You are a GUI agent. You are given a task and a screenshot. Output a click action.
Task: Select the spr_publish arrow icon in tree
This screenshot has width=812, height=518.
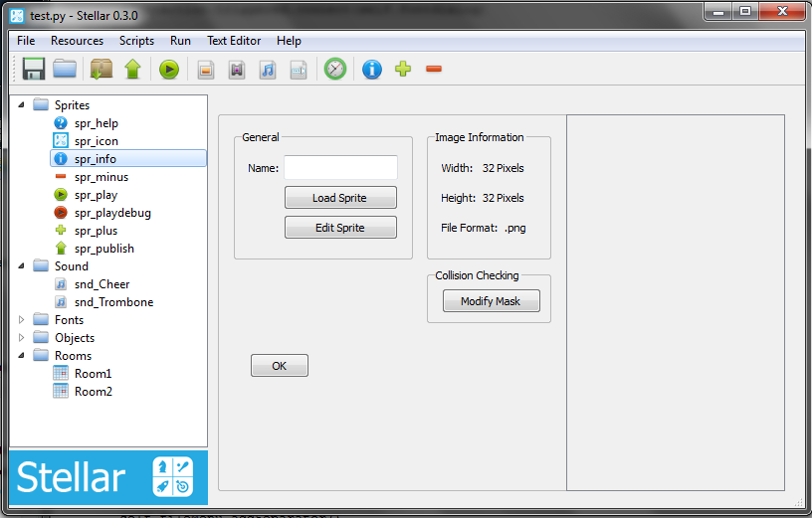pyautogui.click(x=61, y=248)
